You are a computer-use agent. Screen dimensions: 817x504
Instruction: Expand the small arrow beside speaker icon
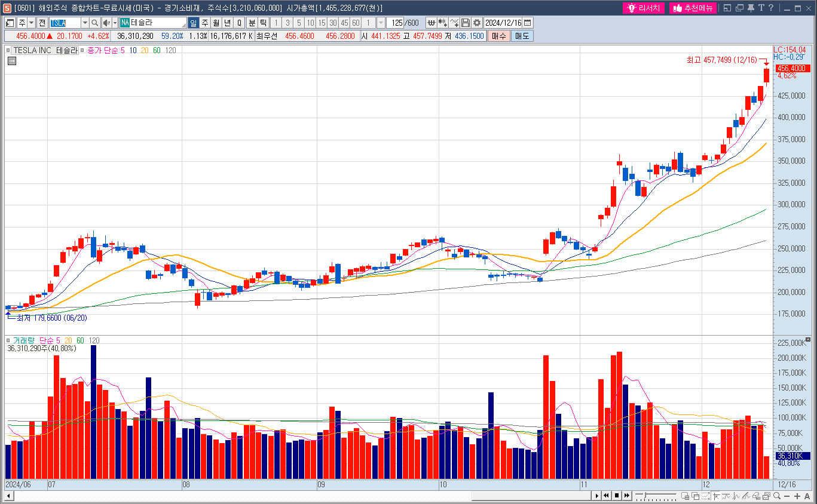coord(115,23)
